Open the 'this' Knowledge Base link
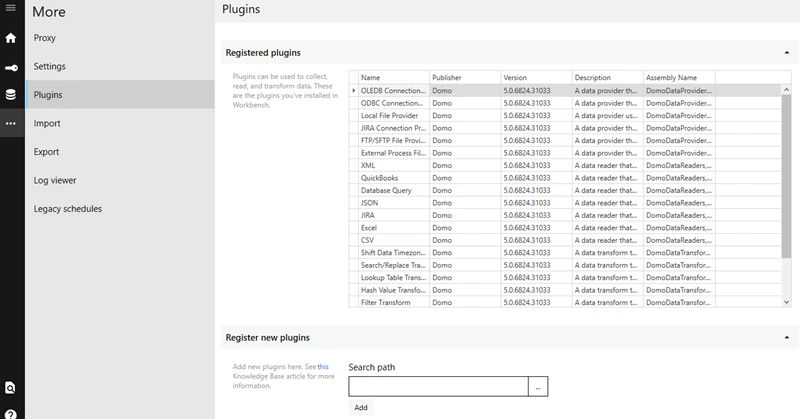800x419 pixels. [323, 366]
